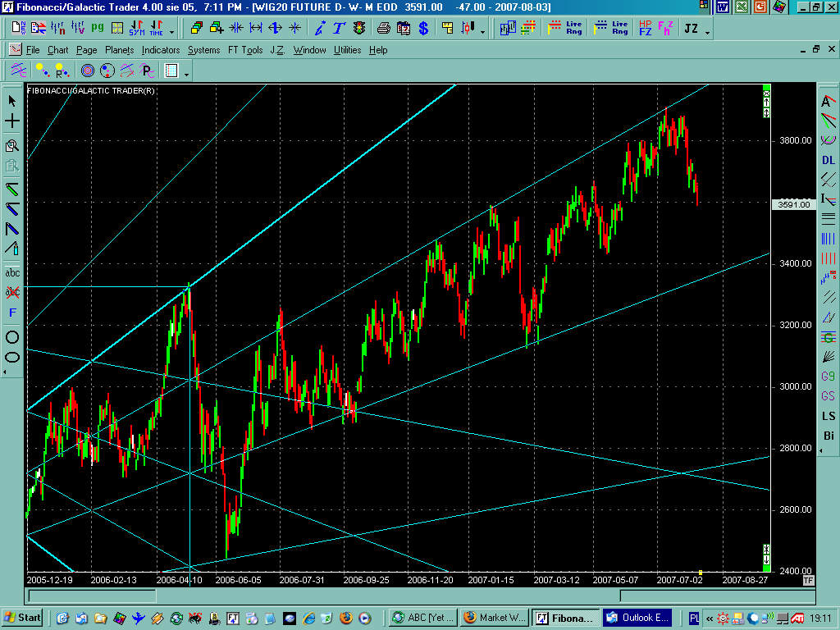The image size is (840, 630).
Task: Click the SYM toolbar icon
Action: click(x=137, y=29)
